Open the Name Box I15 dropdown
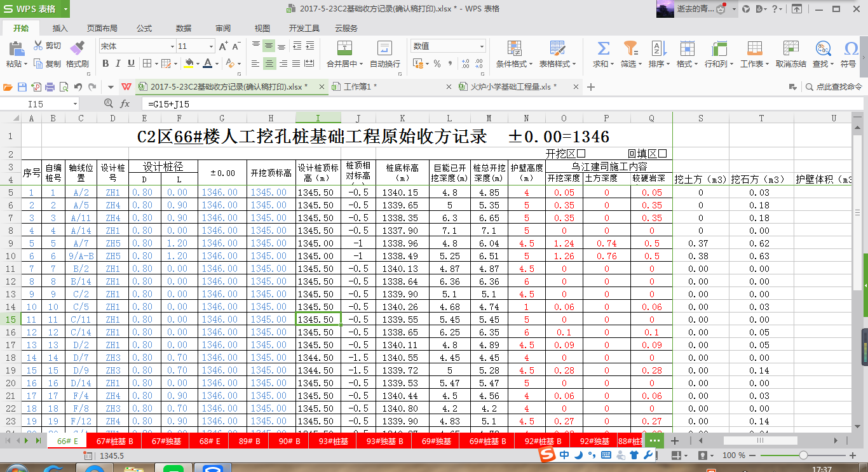 pyautogui.click(x=75, y=104)
